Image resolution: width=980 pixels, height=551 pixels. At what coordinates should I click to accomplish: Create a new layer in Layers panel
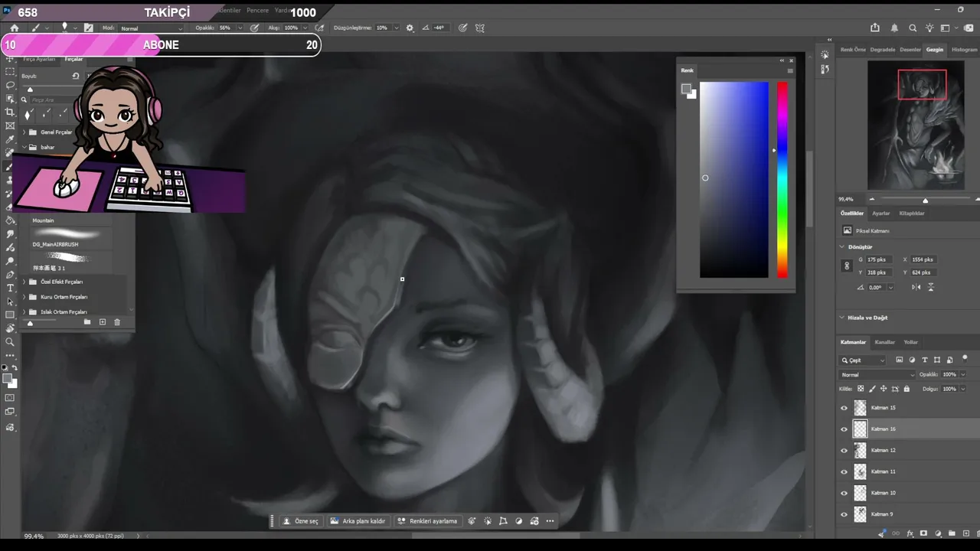(x=965, y=533)
